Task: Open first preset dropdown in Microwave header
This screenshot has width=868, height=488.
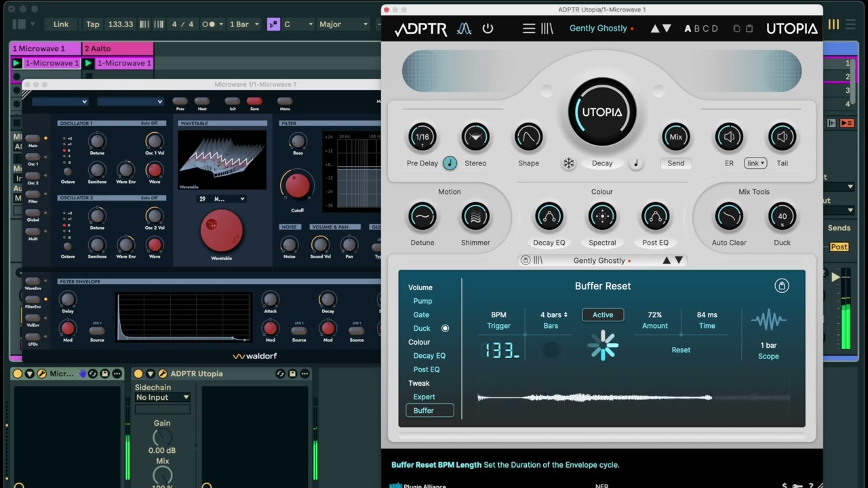Action: pos(60,102)
